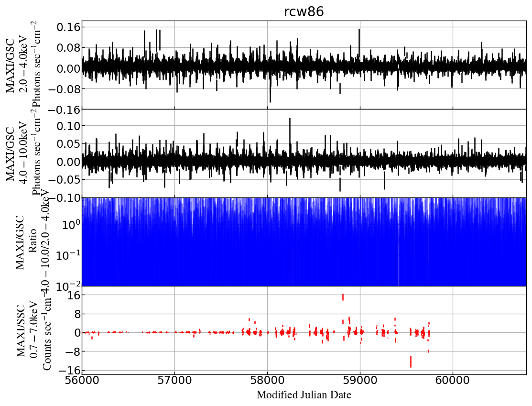Click the −0.08 tick in top panel
532x406 pixels.
coord(65,89)
